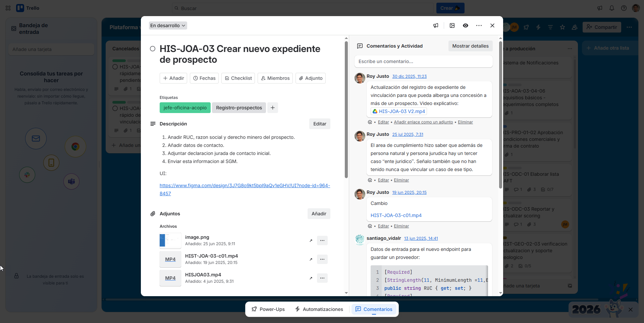Screen dimensions: 644x323
Task: Click Añadir enlace como un adjunto
Action: tap(423, 122)
